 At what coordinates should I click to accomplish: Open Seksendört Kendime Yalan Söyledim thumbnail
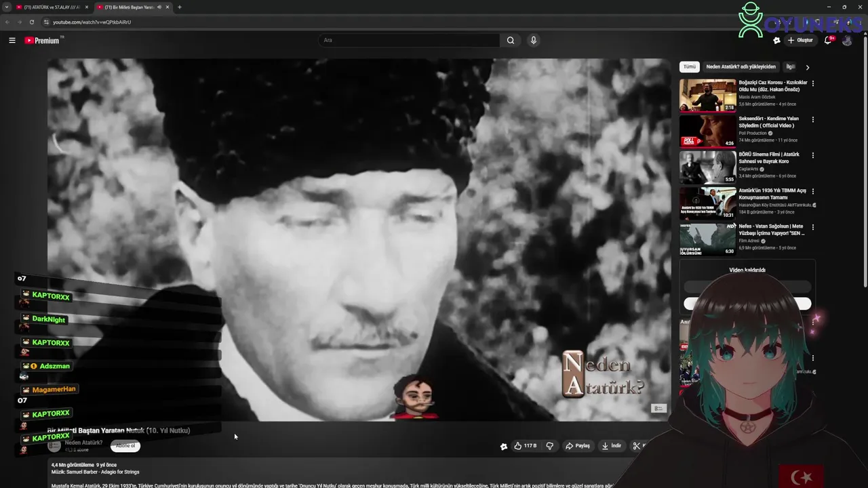708,131
